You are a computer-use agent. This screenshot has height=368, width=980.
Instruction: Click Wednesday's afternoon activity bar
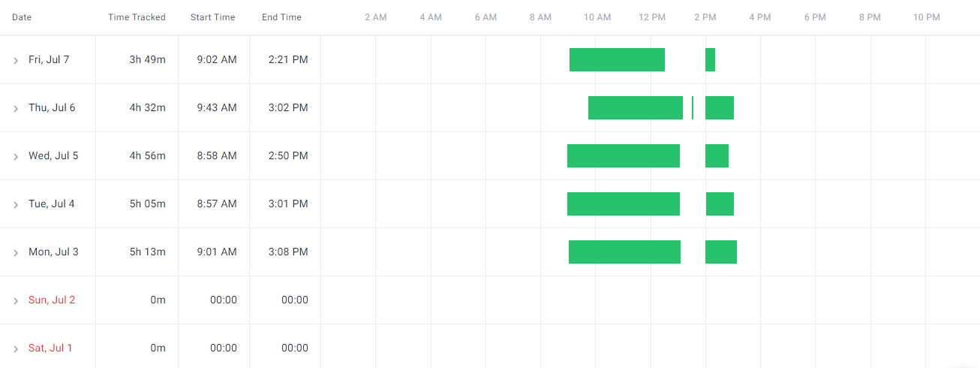coord(717,155)
